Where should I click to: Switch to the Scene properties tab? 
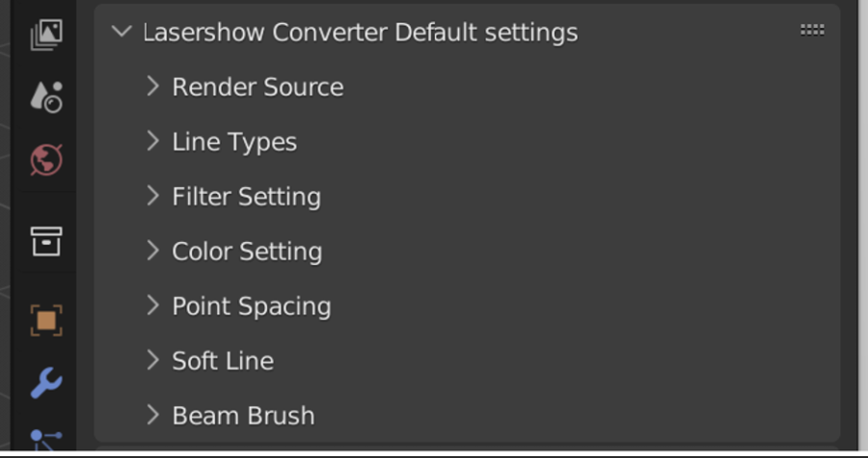pyautogui.click(x=45, y=96)
